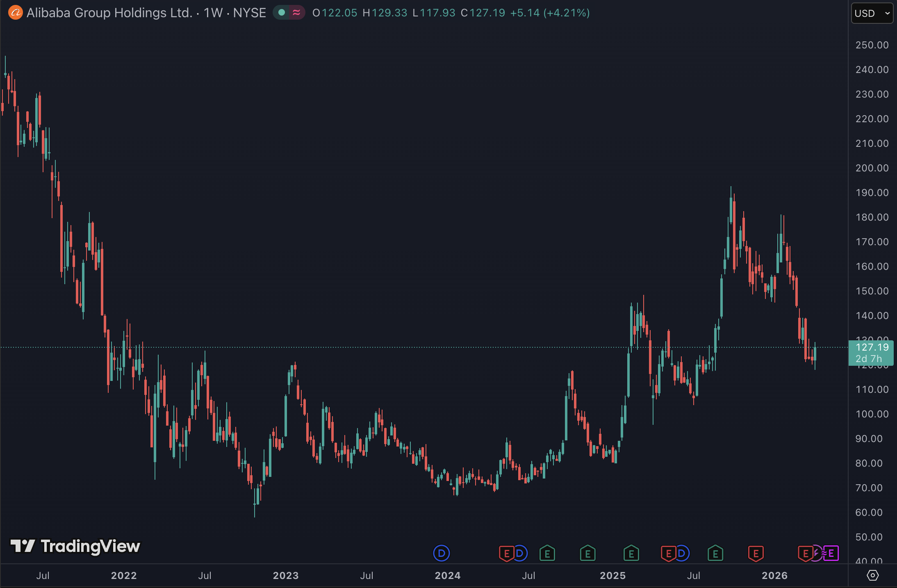This screenshot has width=897, height=588.
Task: Click the Alibaba Group Holdings Ltd. title
Action: (109, 13)
